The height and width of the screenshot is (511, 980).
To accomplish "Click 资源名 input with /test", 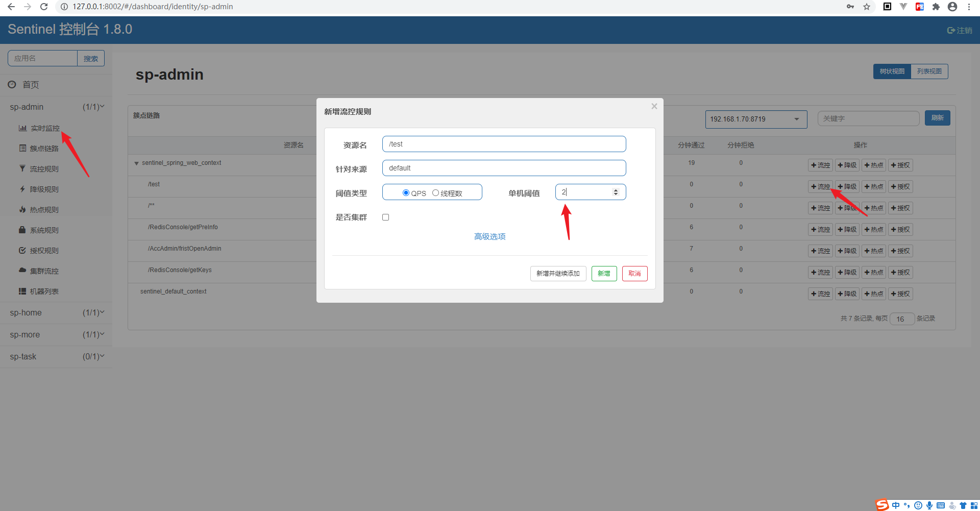I will [x=504, y=144].
